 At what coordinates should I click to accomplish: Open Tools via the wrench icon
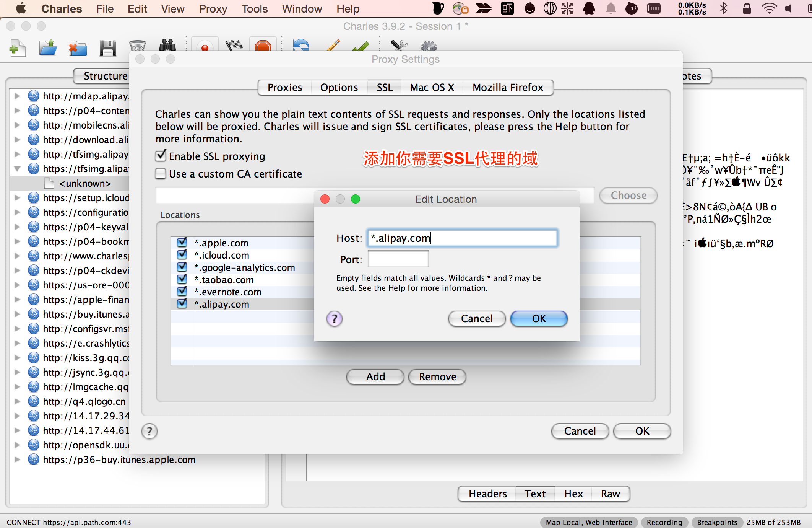399,45
